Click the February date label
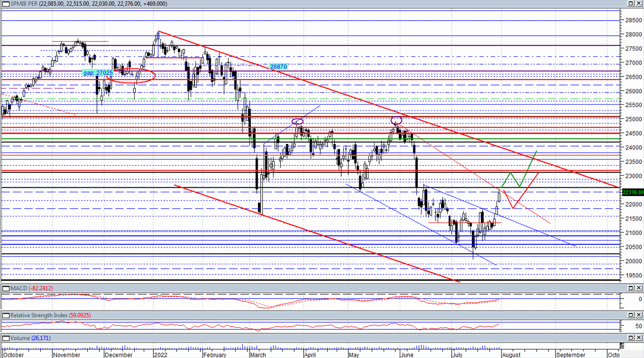This screenshot has width=644, height=358. 215,355
